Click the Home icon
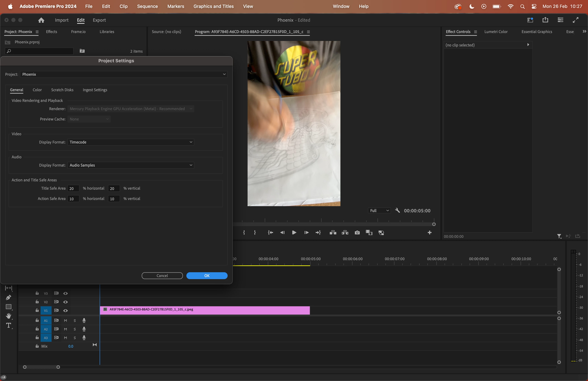This screenshot has width=588, height=381. pyautogui.click(x=41, y=20)
